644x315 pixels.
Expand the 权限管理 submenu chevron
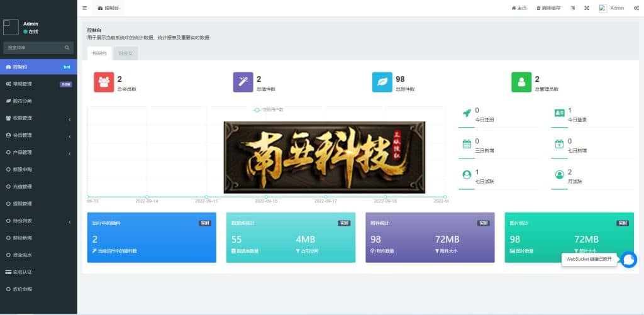(69, 119)
